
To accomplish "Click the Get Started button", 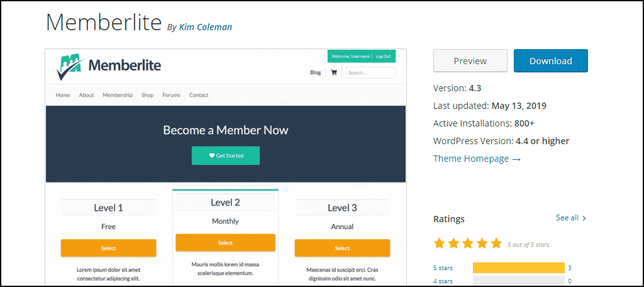I will click(x=226, y=155).
